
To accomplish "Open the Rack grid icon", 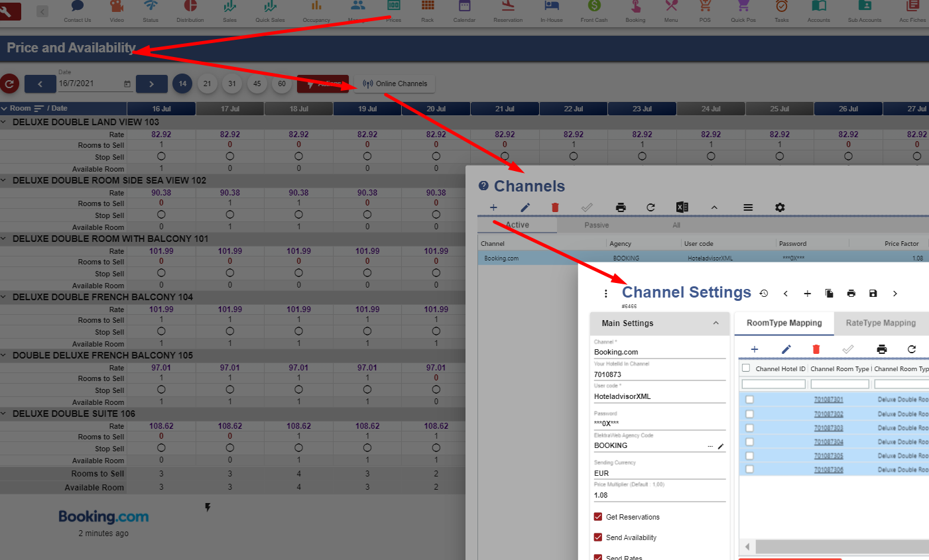I will pyautogui.click(x=428, y=7).
